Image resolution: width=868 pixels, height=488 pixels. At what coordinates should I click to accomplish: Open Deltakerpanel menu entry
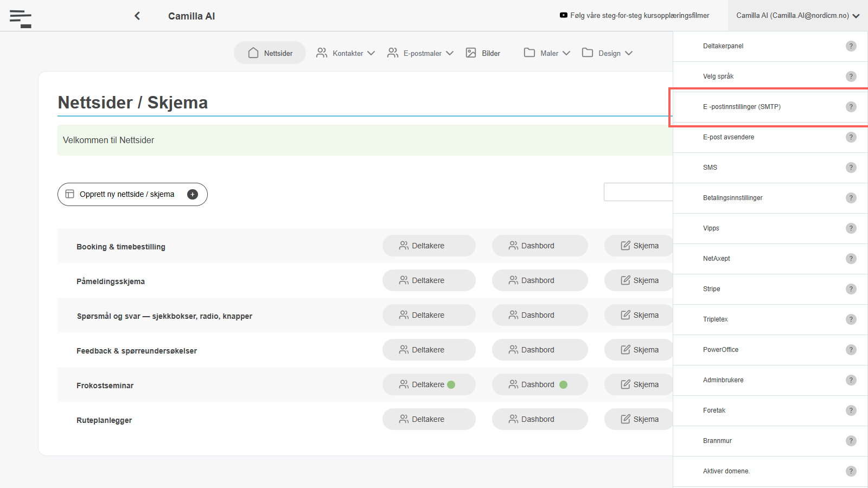(x=770, y=46)
